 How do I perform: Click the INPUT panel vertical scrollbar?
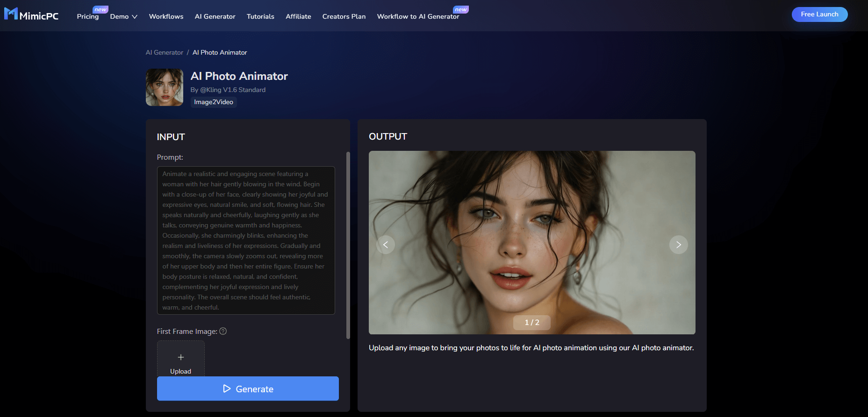348,245
